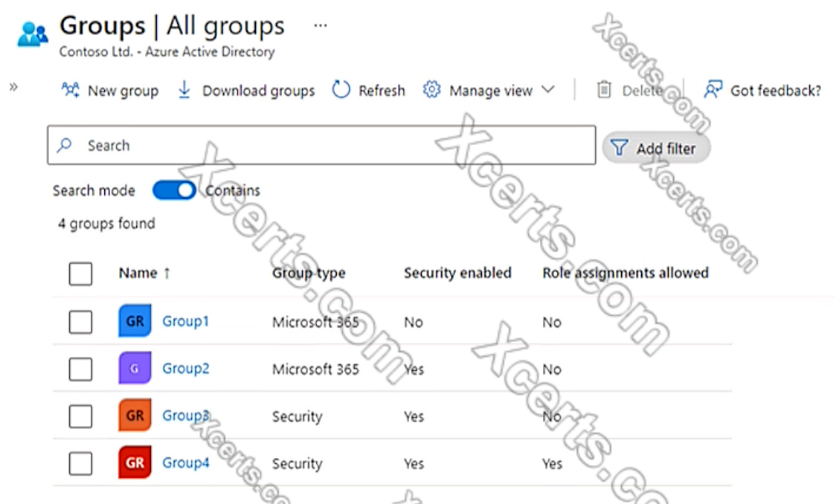The width and height of the screenshot is (839, 504).
Task: Open the Group1 link
Action: click(x=185, y=322)
